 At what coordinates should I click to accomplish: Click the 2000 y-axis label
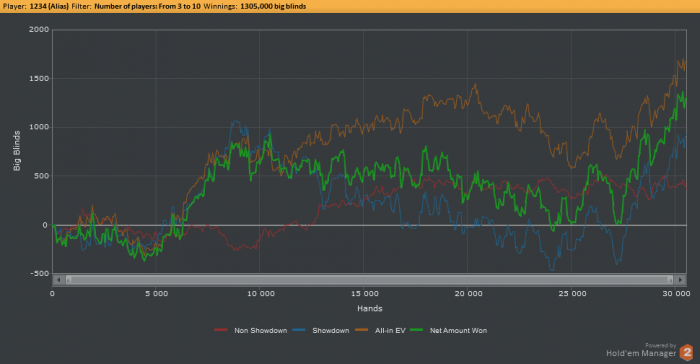pos(39,29)
